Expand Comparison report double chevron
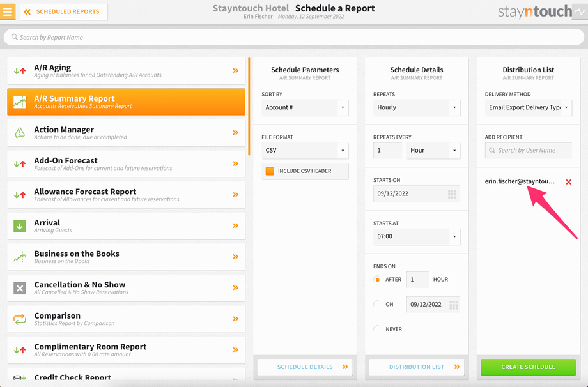This screenshot has height=387, width=588. click(x=235, y=319)
